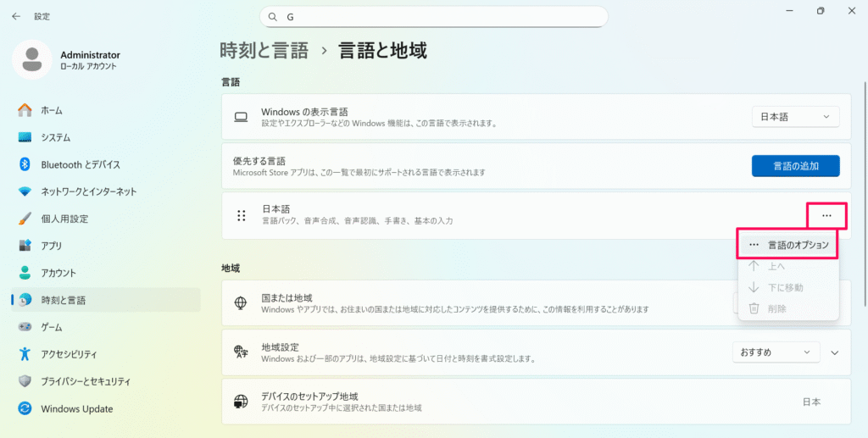Click the Administrator account profile
Screen dimensions: 868x438
coord(68,59)
